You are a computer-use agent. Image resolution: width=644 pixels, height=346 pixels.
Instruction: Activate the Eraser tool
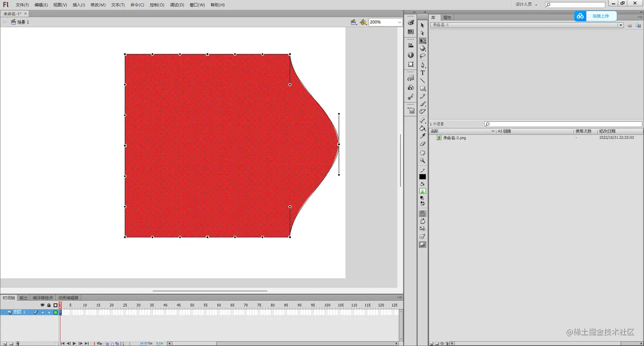pos(422,144)
